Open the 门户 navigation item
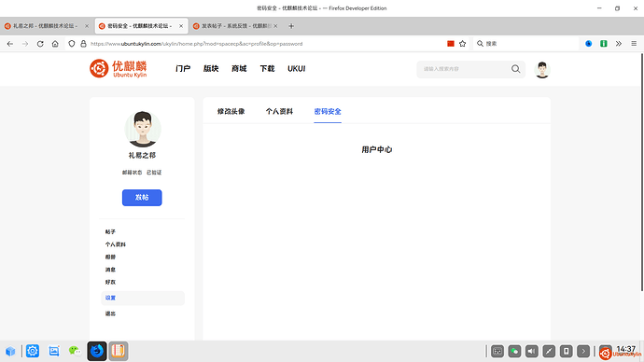 [x=183, y=68]
